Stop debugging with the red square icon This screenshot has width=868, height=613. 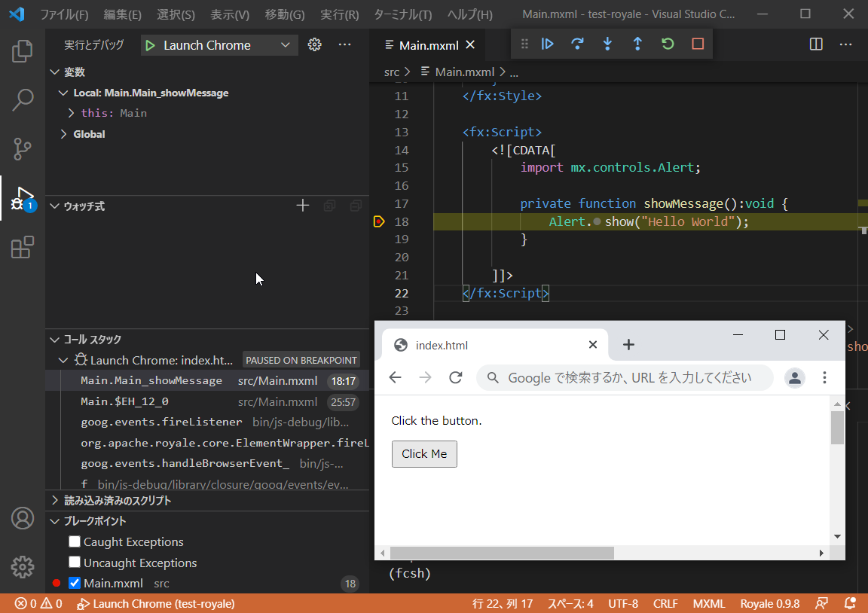697,44
